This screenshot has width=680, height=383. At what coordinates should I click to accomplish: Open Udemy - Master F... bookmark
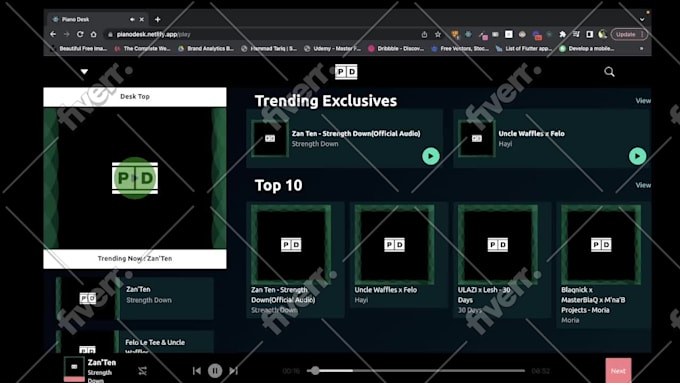tap(333, 49)
